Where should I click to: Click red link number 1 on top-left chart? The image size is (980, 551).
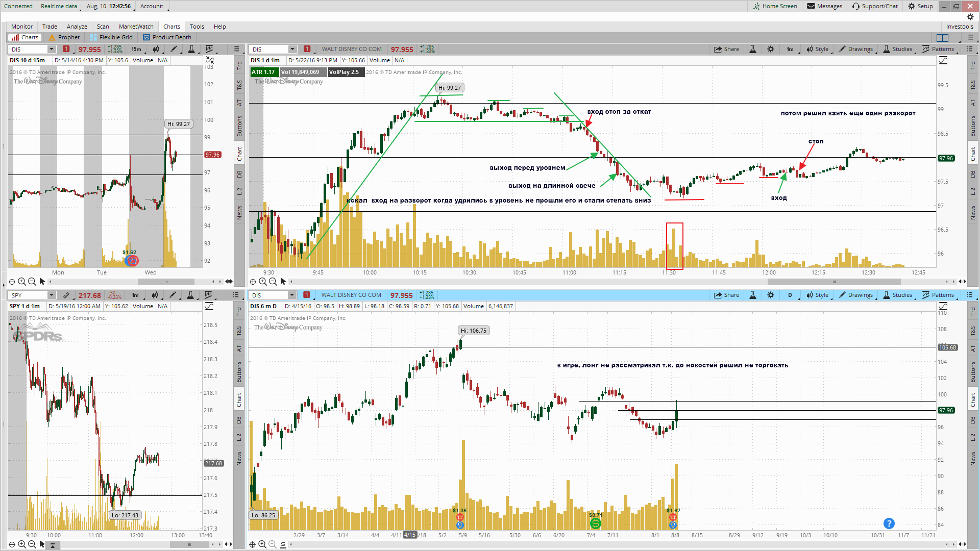pyautogui.click(x=66, y=49)
